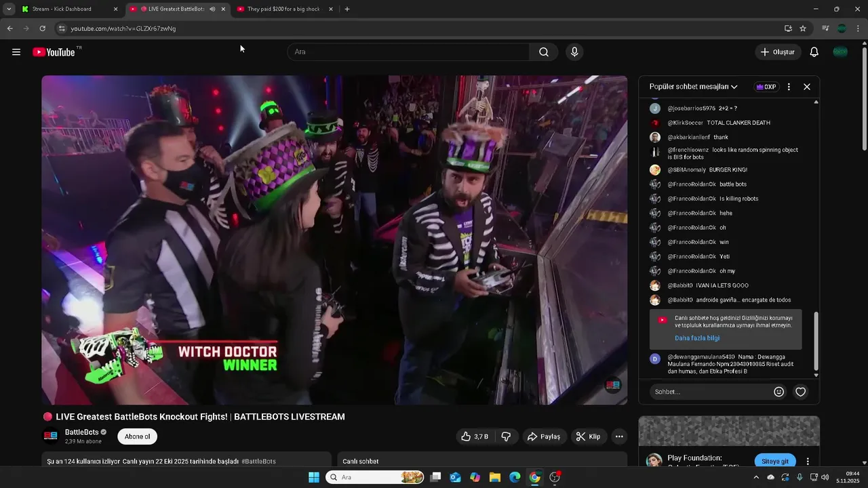Screen dimensions: 868x488
Task: Go to the YouTube home logo
Action: (54, 52)
